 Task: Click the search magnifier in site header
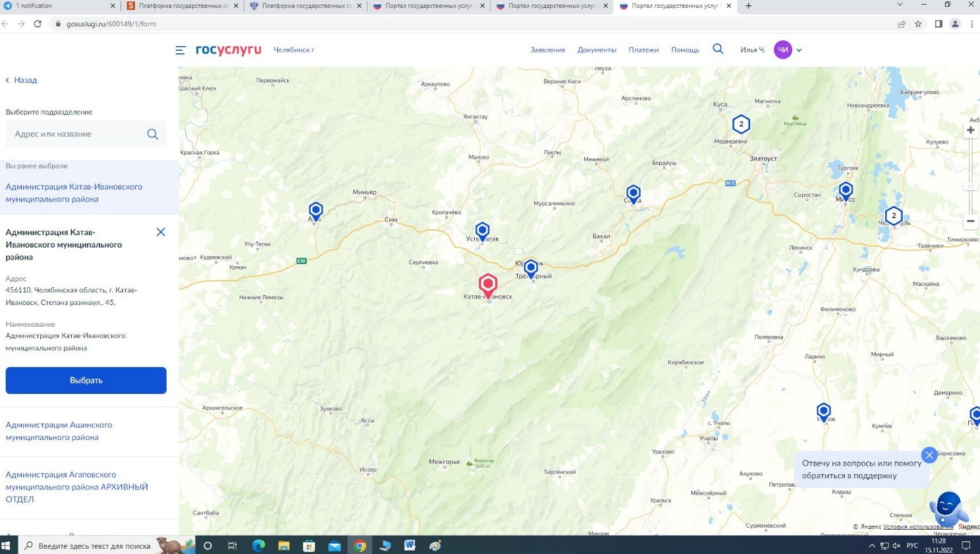718,49
